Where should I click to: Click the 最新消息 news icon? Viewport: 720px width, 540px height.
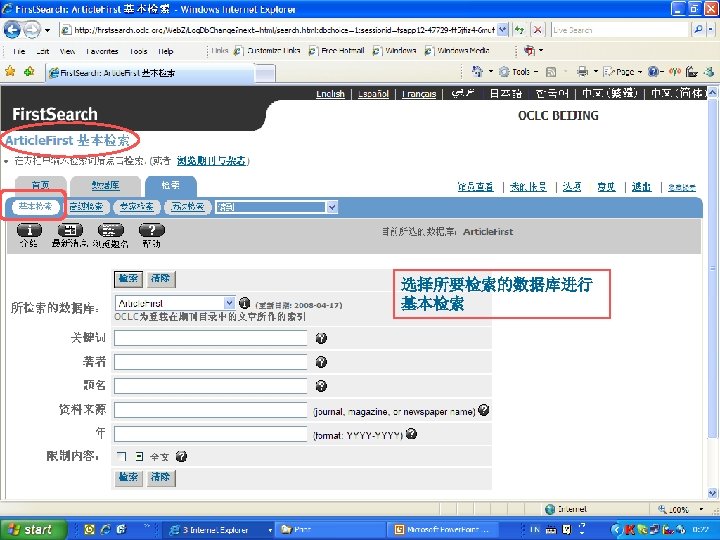(x=70, y=230)
